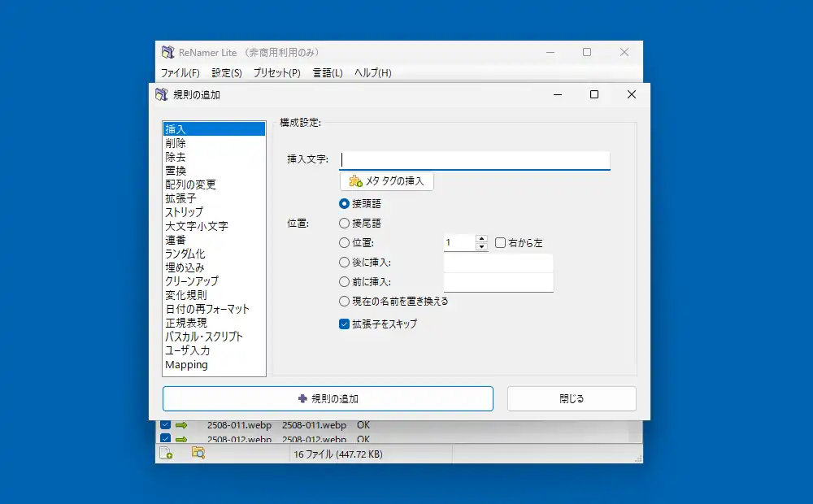Select 正規表現 rule in the list

185,323
